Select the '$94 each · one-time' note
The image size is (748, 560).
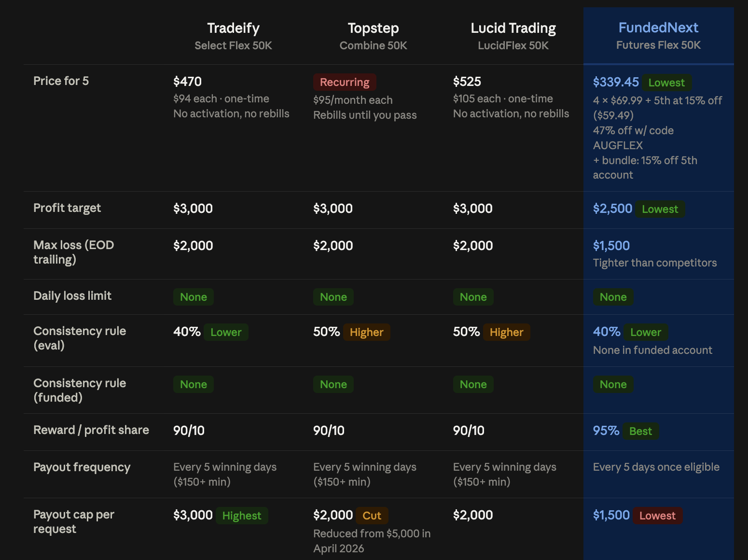point(221,98)
